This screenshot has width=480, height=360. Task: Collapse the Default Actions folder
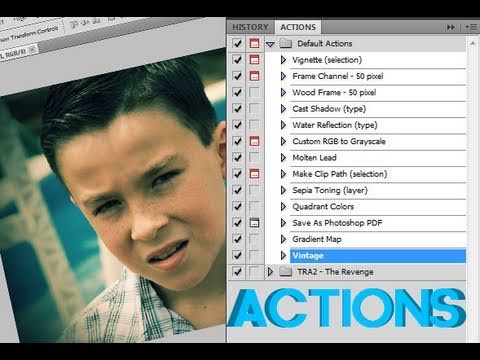270,44
